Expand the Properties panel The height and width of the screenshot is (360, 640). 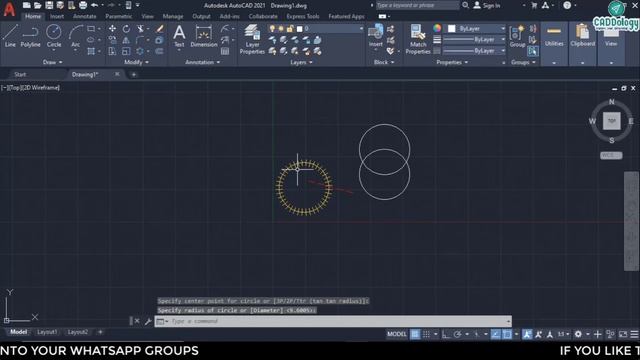[x=452, y=62]
